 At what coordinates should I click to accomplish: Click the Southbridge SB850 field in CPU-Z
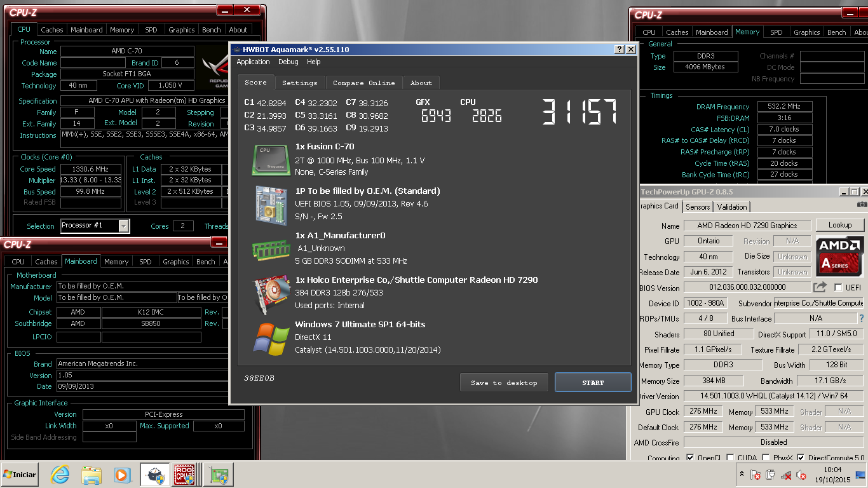(x=151, y=323)
